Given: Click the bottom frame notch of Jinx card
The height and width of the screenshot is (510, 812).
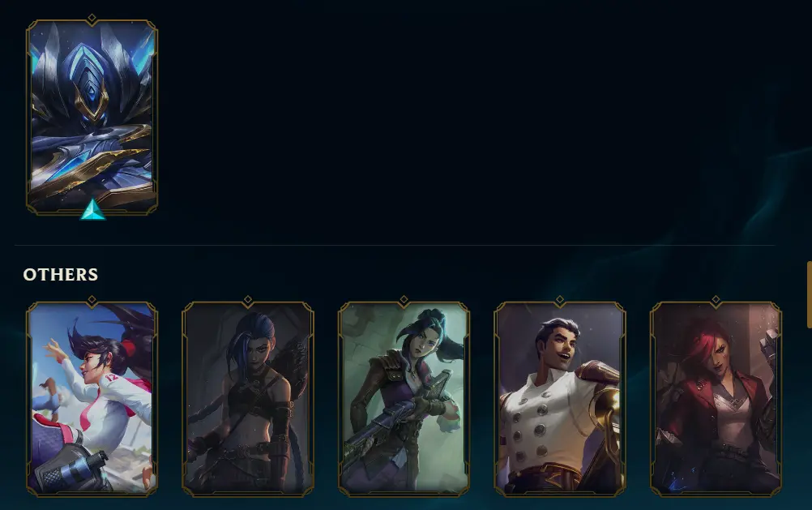Looking at the screenshot, I should (x=247, y=494).
